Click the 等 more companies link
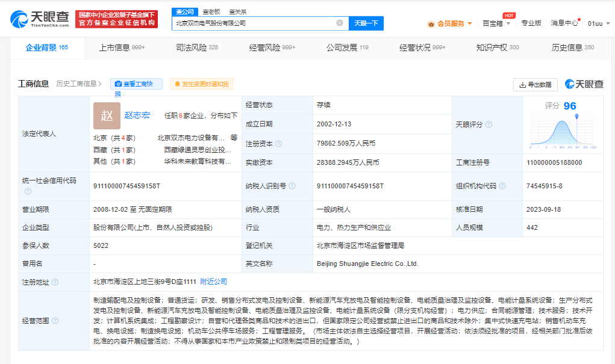The image size is (615, 364). pos(234,138)
